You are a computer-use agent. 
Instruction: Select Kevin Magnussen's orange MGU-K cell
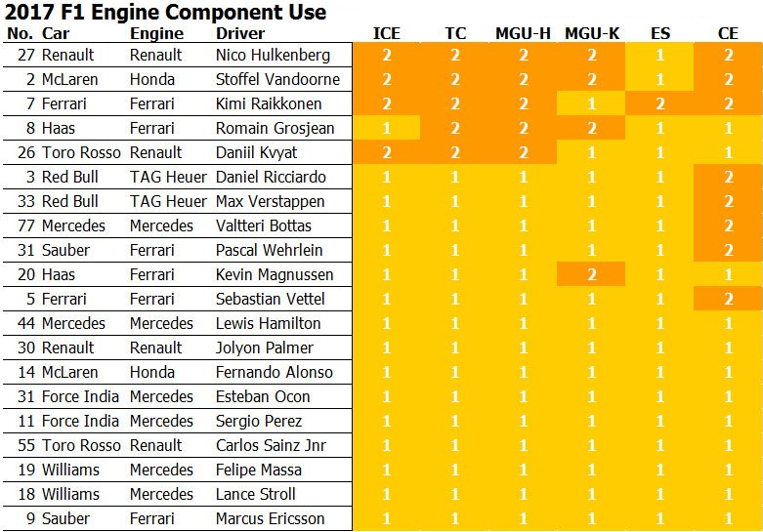click(591, 274)
